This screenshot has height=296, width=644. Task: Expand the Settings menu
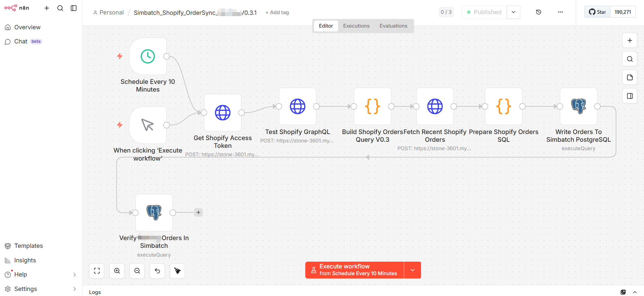click(x=41, y=289)
